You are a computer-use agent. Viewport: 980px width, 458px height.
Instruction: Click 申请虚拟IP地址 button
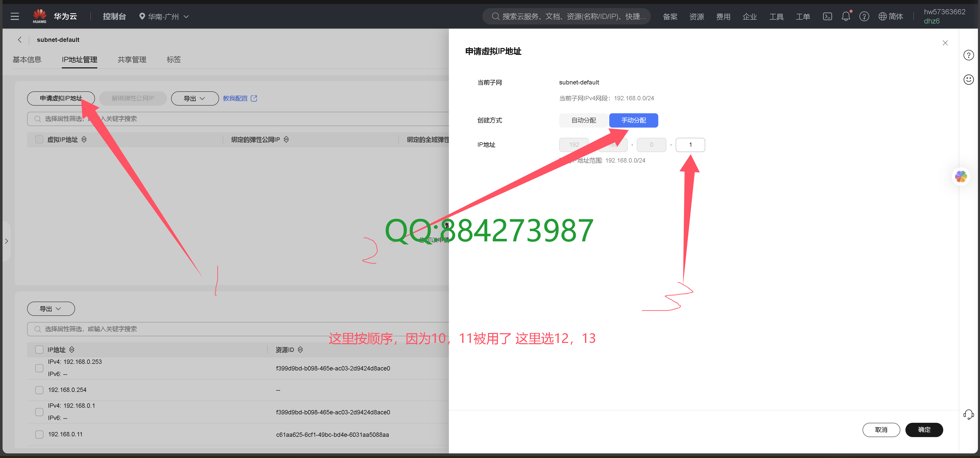click(x=61, y=98)
